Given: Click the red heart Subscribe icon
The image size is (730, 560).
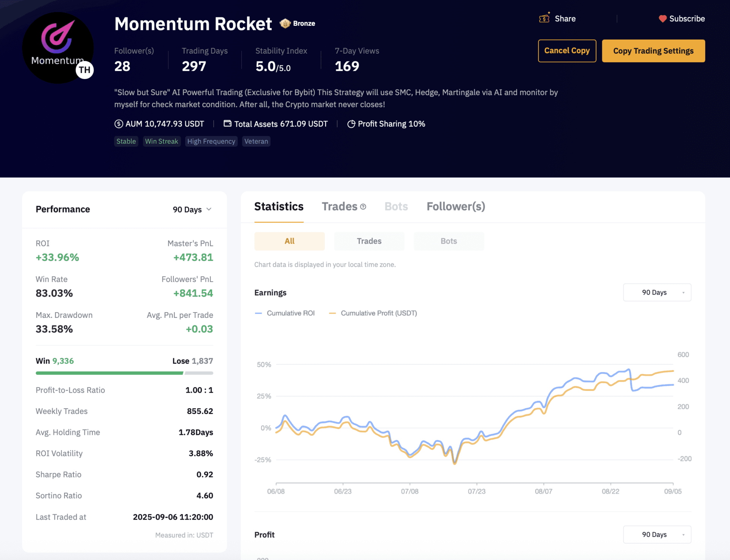Looking at the screenshot, I should 662,19.
